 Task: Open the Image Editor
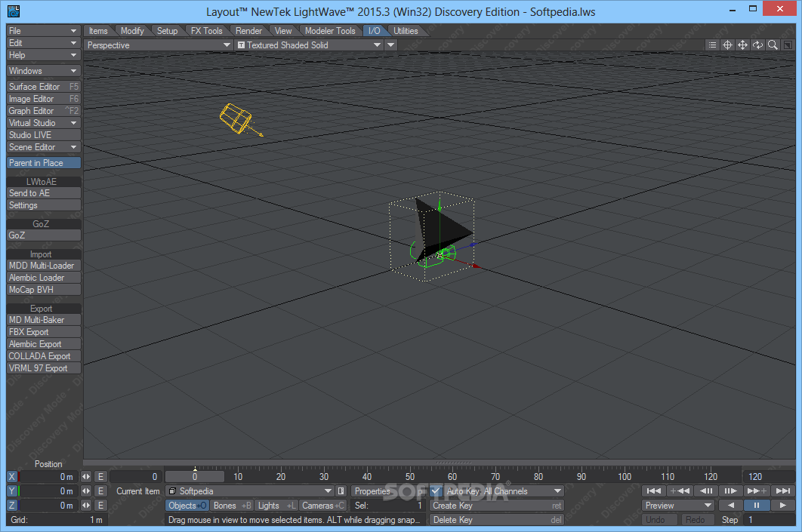point(44,99)
